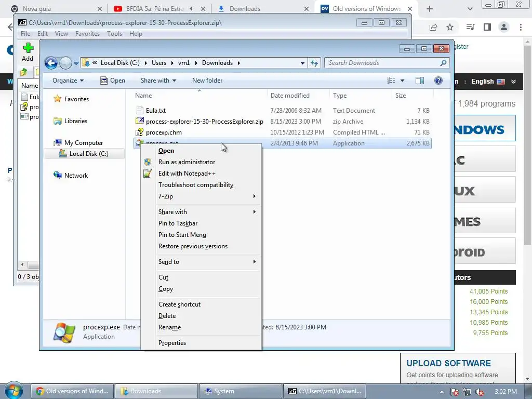
Task: Open the view options dropdown arrow
Action: coord(403,81)
